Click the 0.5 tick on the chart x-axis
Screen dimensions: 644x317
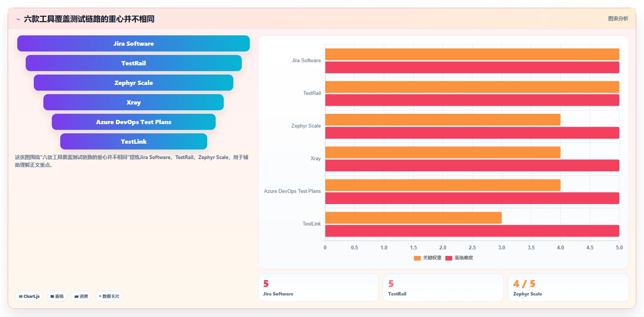point(355,247)
